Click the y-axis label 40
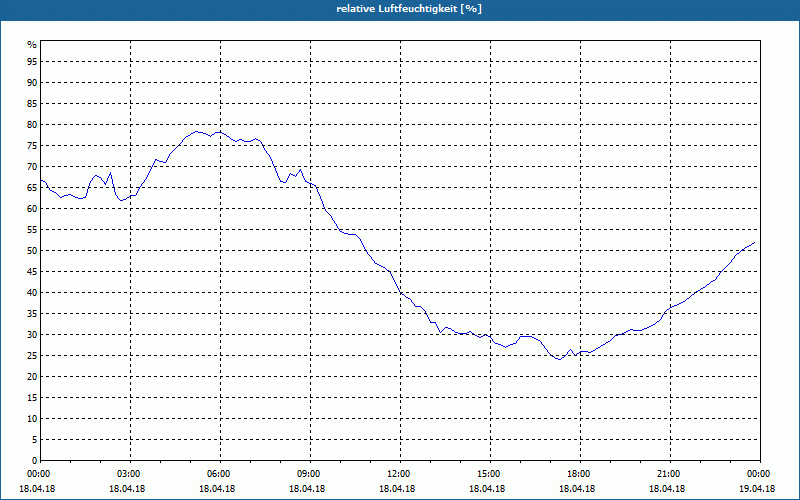Screen dimensions: 800x500 (x=32, y=292)
